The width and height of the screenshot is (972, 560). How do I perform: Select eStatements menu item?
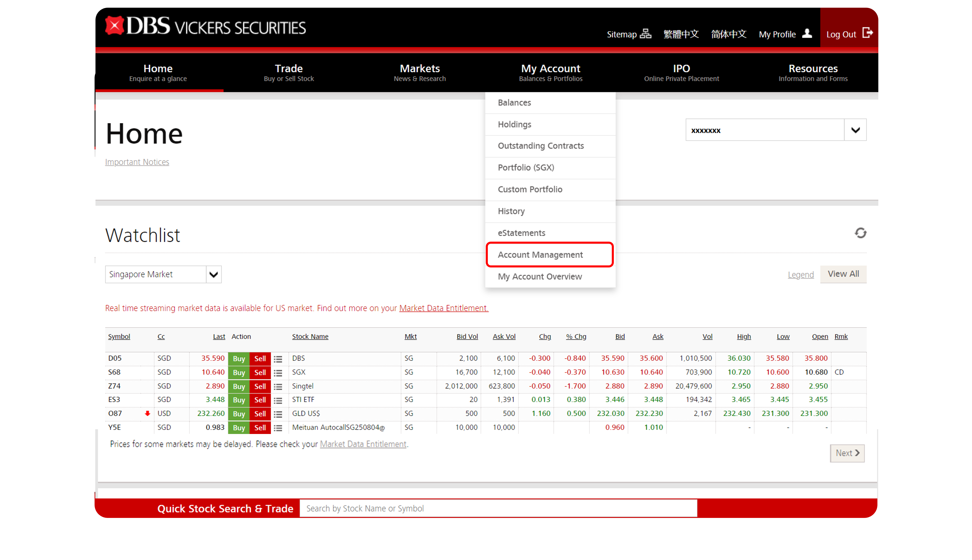click(550, 233)
